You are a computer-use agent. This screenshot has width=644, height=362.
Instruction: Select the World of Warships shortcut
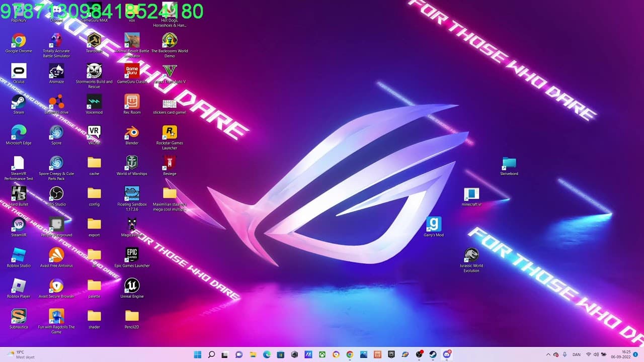pos(132,166)
